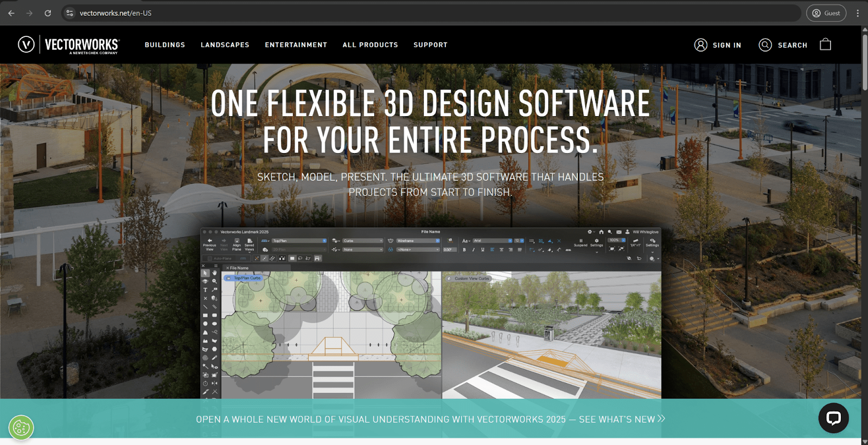Image resolution: width=868 pixels, height=445 pixels.
Task: Click the Vectorworks Landmark 2025 screenshot image
Action: click(x=431, y=313)
